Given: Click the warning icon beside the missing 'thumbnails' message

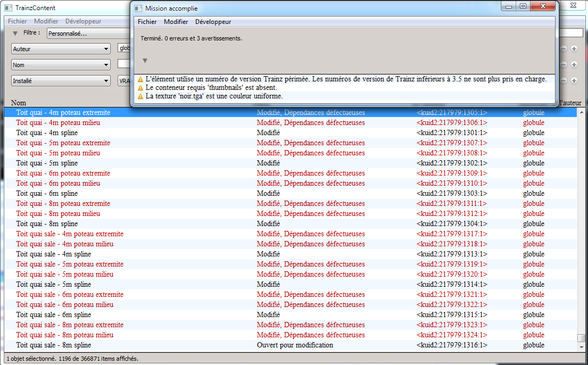Looking at the screenshot, I should [140, 88].
